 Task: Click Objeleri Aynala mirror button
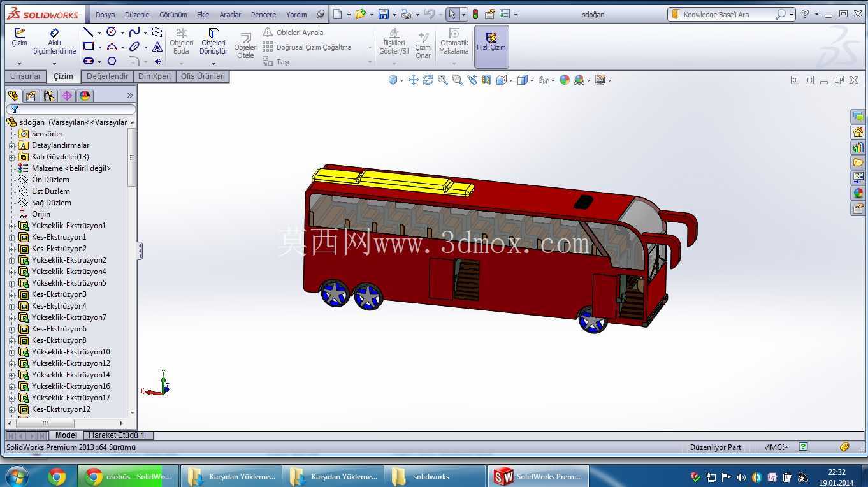click(x=293, y=33)
